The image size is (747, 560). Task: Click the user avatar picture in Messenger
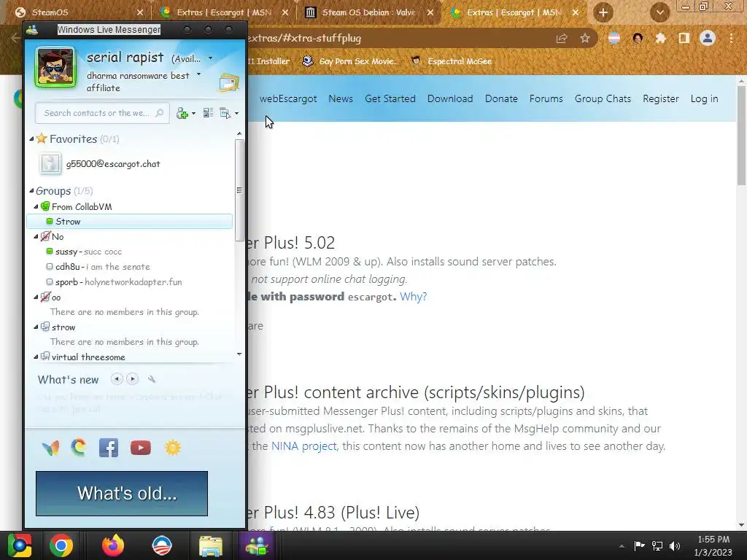pos(55,67)
